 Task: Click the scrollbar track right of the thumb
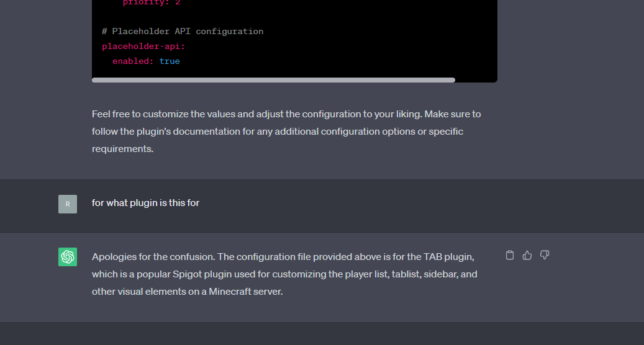476,80
